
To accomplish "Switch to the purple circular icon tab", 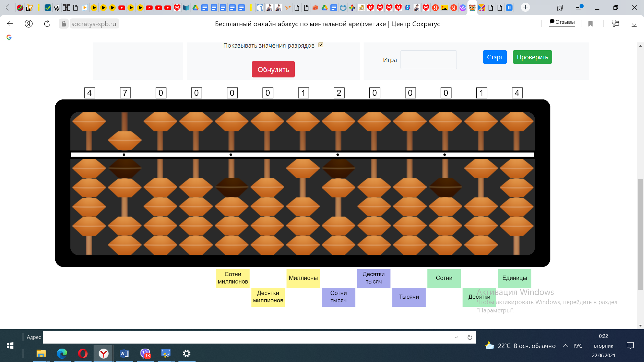I will pos(463,8).
